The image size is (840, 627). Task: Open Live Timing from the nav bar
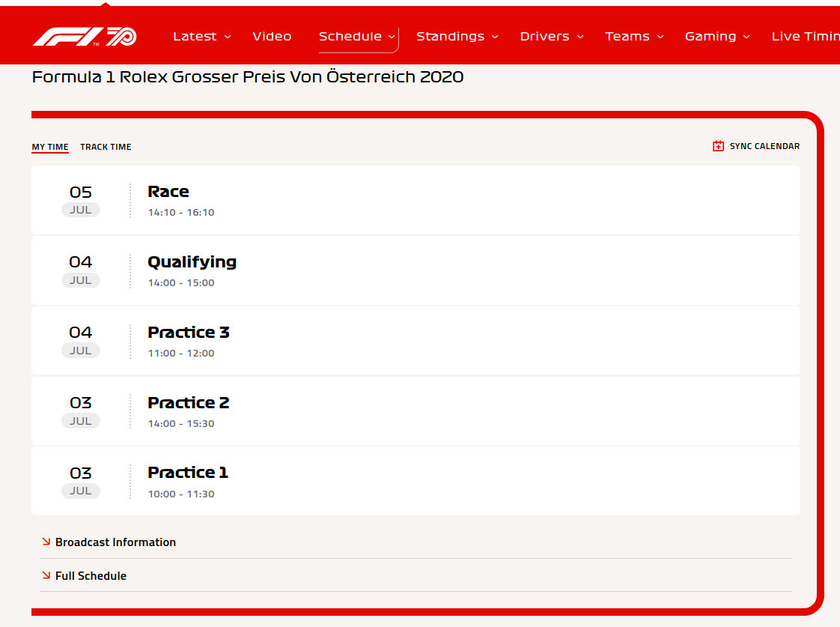pyautogui.click(x=805, y=36)
